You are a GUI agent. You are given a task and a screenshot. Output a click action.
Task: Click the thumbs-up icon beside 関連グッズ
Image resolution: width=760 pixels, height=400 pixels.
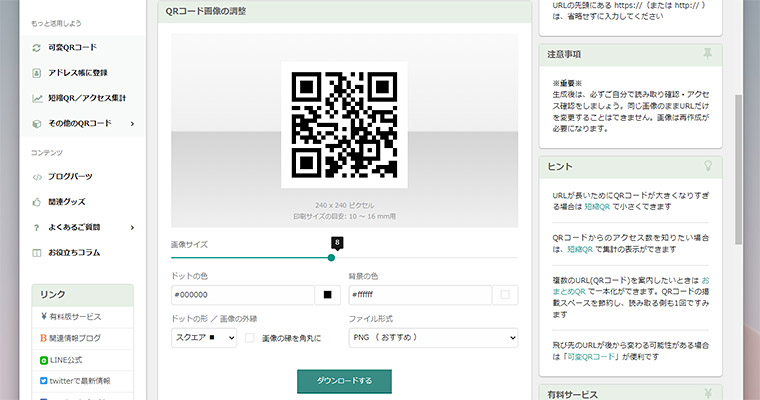36,202
